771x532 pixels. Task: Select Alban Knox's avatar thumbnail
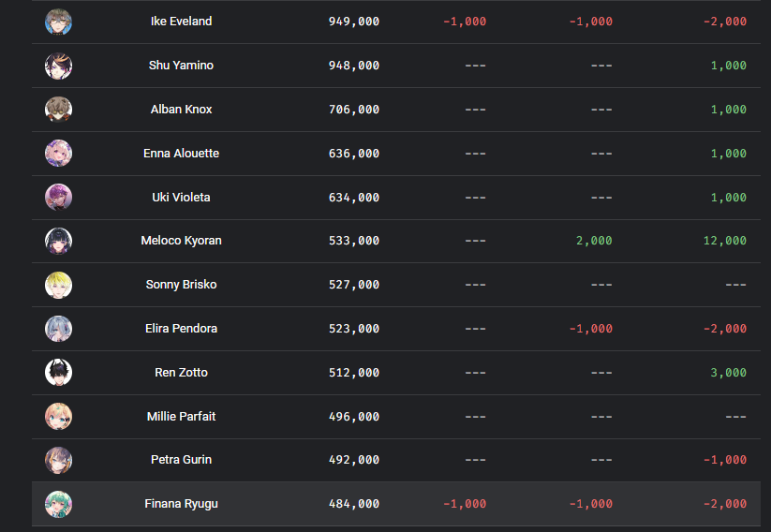pos(58,110)
